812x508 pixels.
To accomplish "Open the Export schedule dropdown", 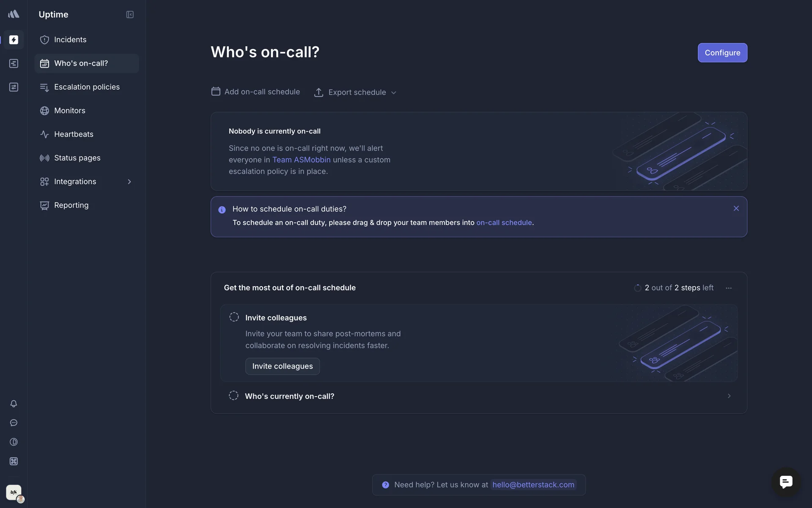I will 355,92.
